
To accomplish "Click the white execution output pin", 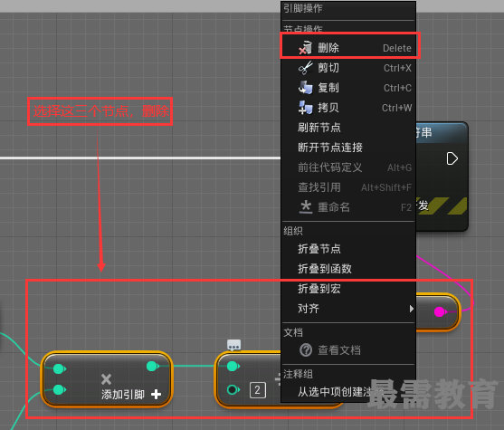I will click(x=452, y=159).
